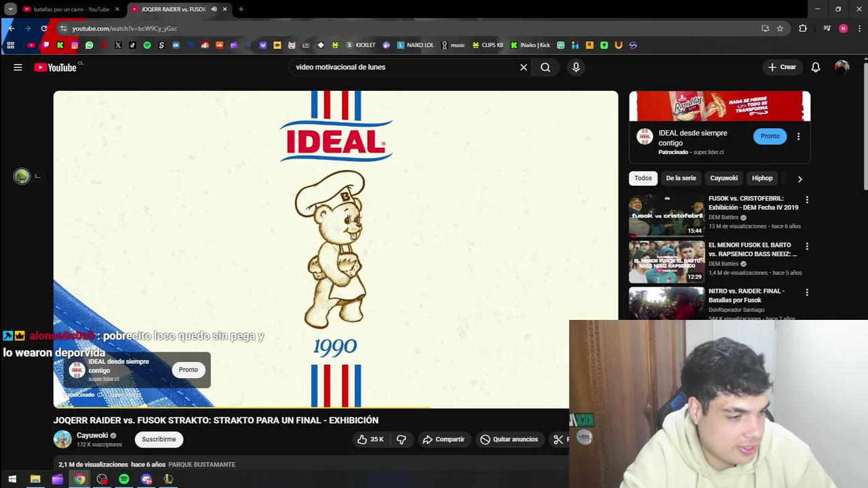Screen dimensions: 868x488
Task: Open Spotify from the taskbar
Action: click(124, 479)
